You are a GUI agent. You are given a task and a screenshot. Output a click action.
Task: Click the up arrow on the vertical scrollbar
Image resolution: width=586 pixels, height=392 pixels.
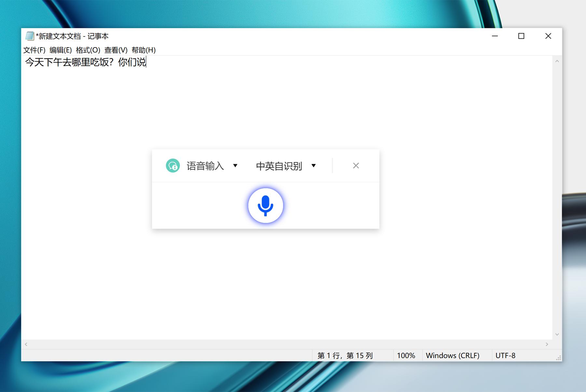(x=557, y=61)
